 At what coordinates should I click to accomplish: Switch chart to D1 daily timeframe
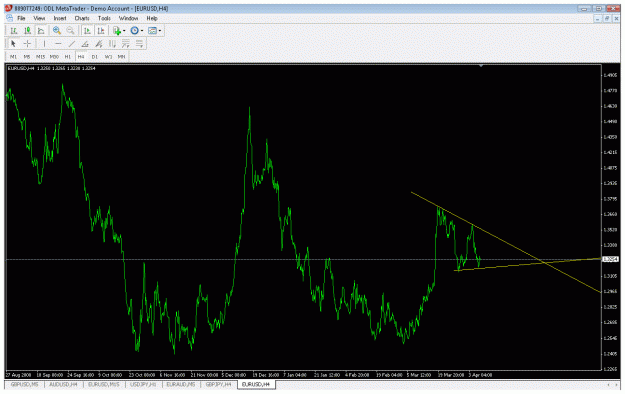[94, 57]
